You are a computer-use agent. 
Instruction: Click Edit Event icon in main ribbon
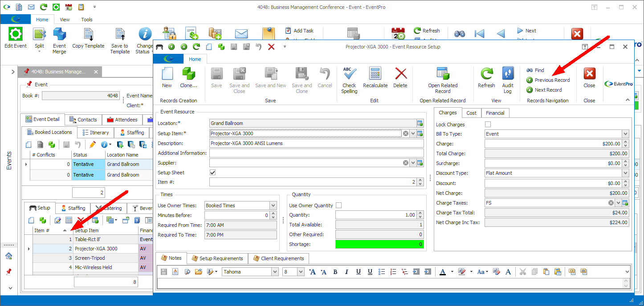click(16, 34)
